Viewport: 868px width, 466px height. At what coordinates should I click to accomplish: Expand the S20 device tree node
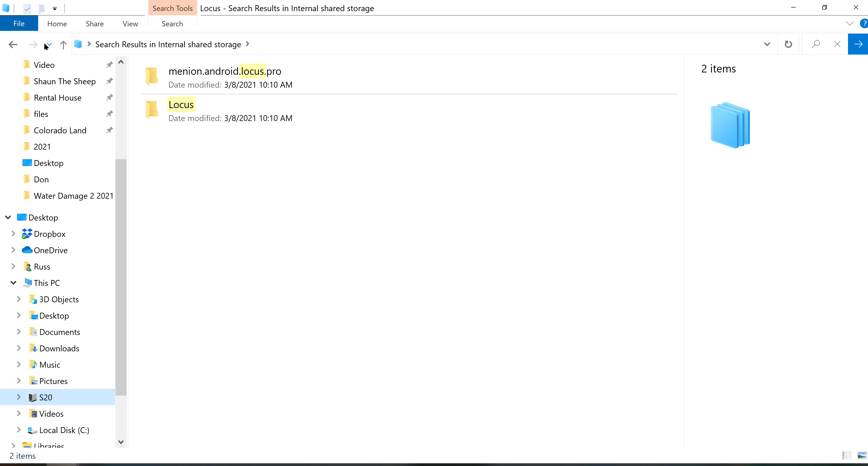click(19, 397)
